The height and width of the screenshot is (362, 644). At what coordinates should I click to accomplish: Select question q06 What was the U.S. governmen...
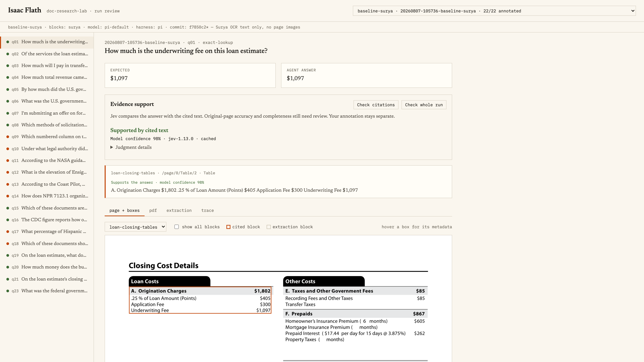47,101
